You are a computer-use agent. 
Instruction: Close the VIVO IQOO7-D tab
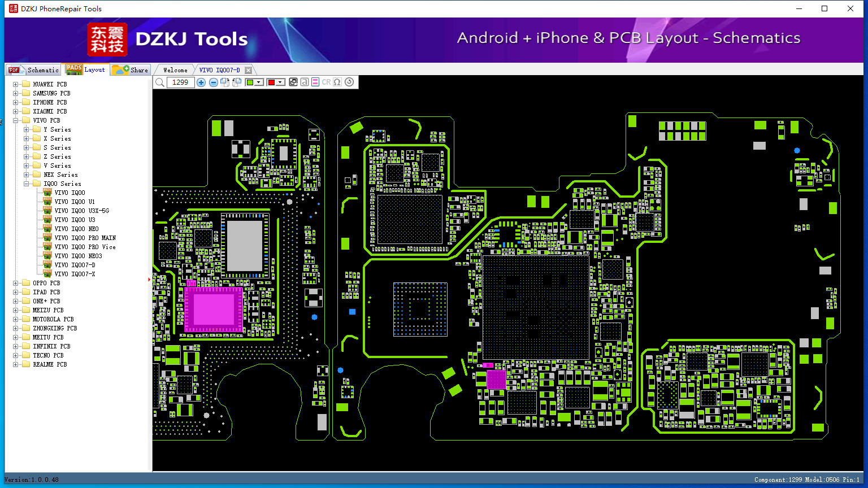click(x=248, y=70)
